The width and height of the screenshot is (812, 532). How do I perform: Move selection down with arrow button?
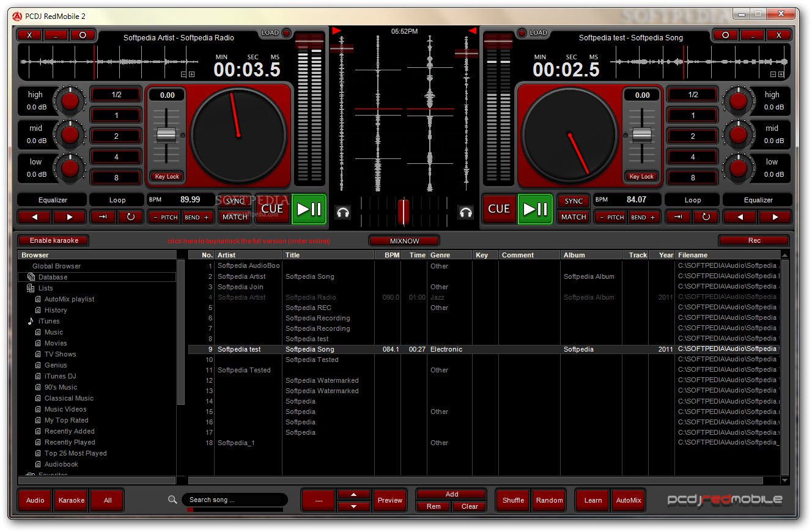[x=355, y=506]
